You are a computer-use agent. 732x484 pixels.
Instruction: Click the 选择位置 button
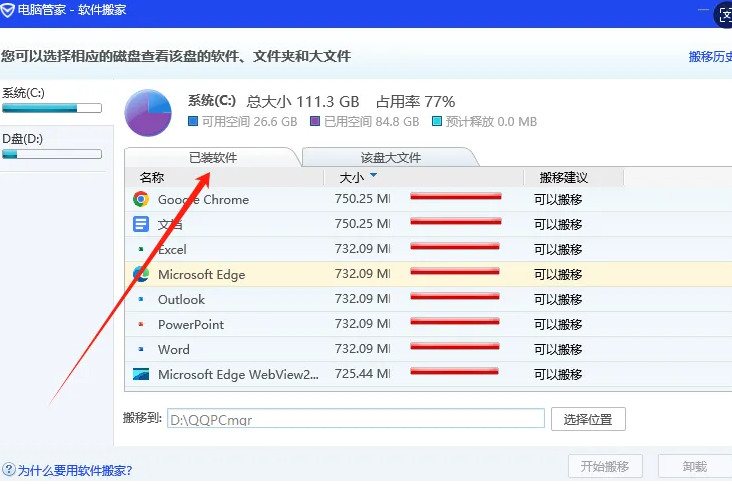[588, 418]
